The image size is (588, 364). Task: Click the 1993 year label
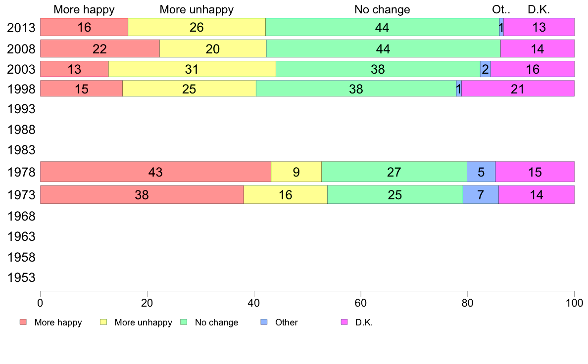tap(21, 109)
